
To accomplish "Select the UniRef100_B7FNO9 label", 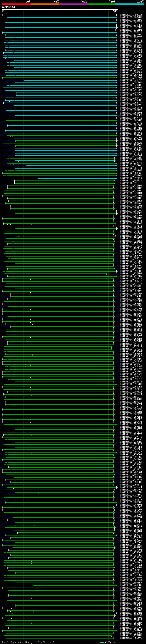I will pos(131,35).
